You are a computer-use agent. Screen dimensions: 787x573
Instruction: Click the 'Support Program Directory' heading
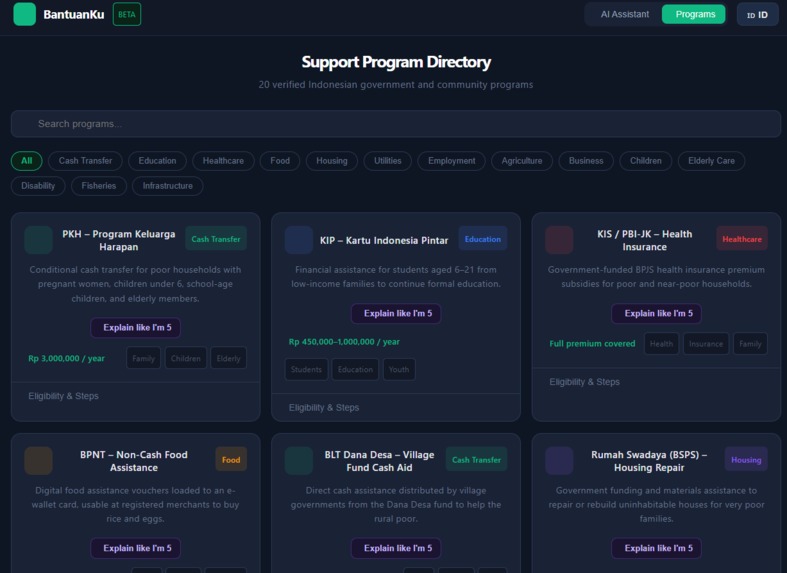(x=396, y=62)
